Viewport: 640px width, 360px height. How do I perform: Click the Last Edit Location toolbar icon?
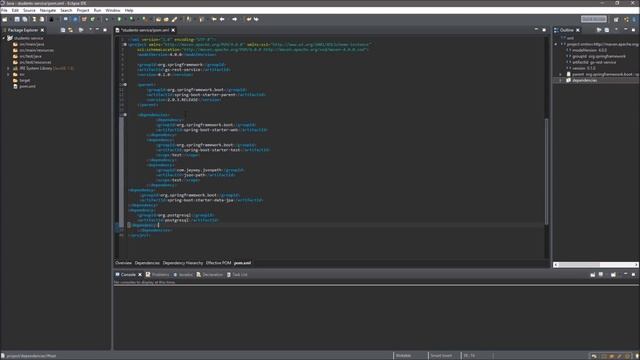214,19
